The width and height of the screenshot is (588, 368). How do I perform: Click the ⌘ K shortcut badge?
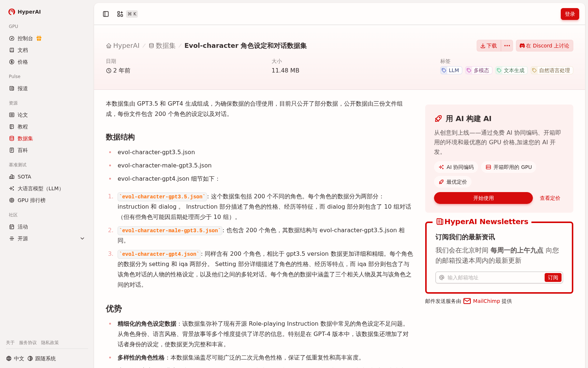tap(132, 14)
